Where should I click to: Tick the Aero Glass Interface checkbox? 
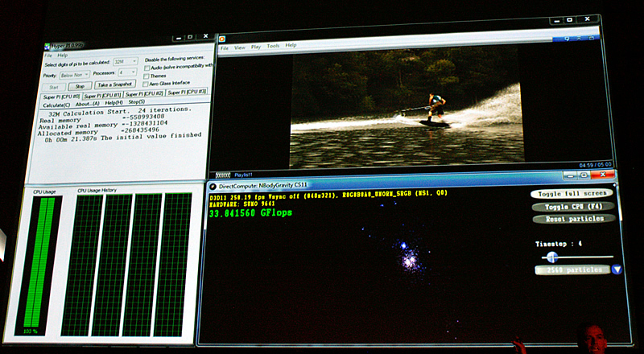(145, 84)
